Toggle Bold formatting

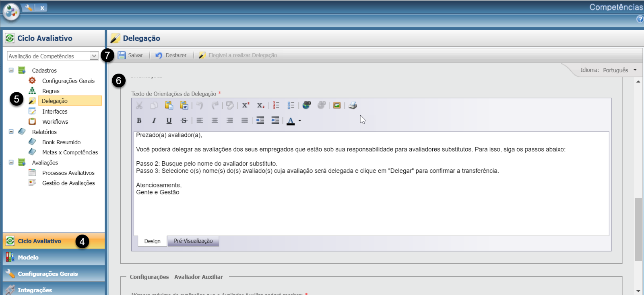tap(139, 120)
